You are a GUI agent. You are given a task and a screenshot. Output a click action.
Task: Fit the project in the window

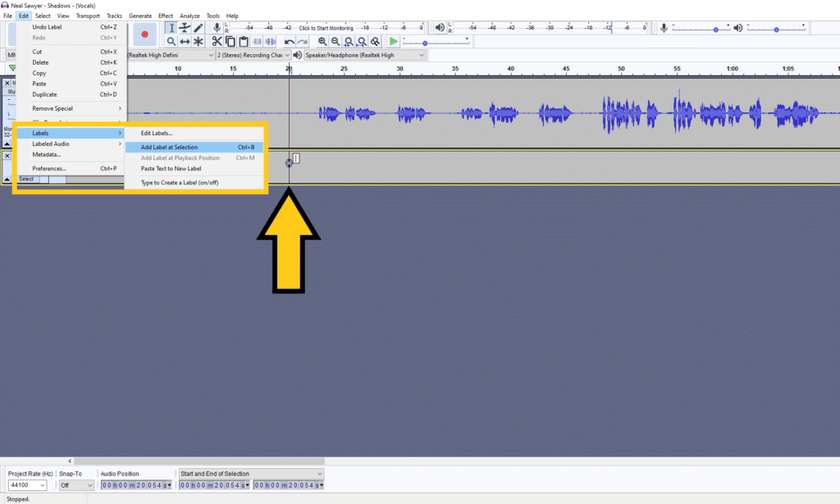[362, 41]
